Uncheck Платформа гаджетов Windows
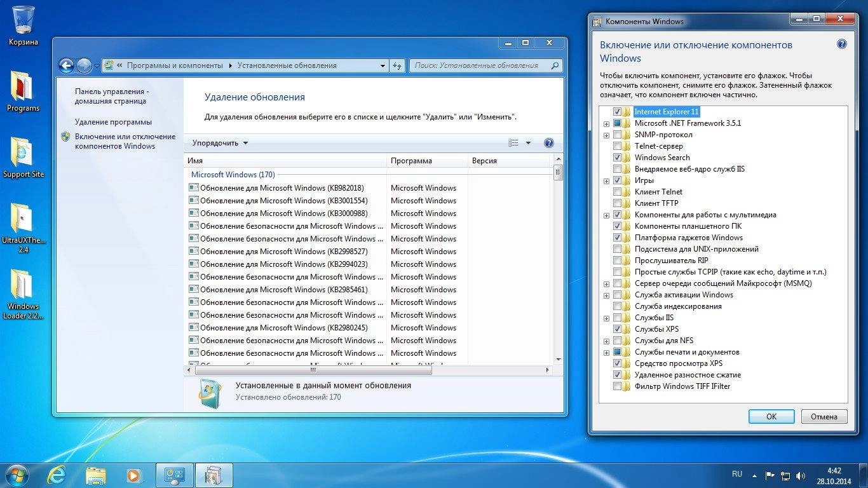The image size is (868, 488). [617, 238]
